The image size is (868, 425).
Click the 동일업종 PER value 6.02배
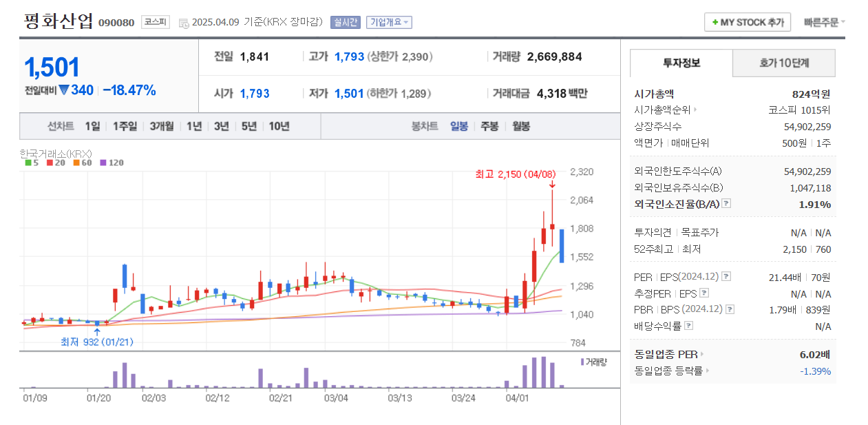tap(814, 355)
